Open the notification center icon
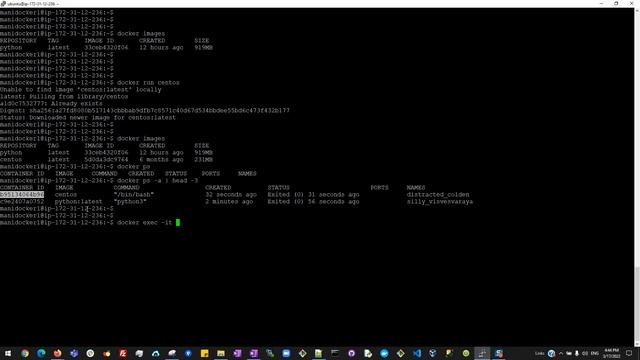 (x=629, y=353)
